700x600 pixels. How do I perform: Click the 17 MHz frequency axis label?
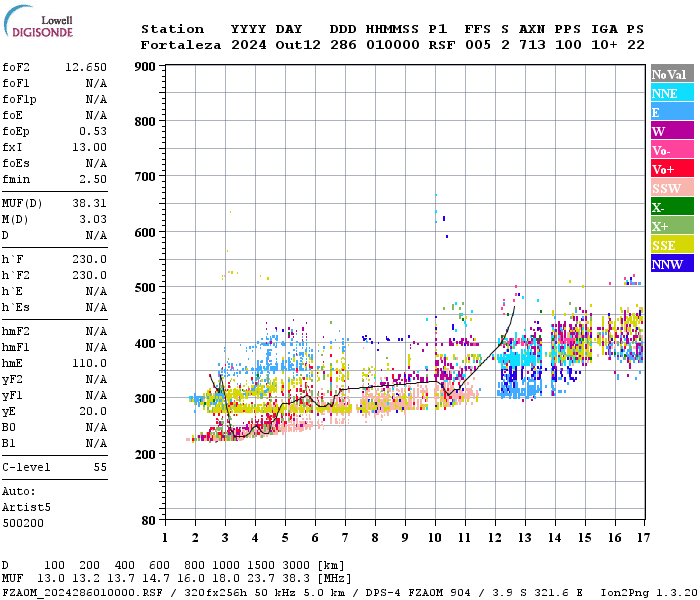[643, 538]
